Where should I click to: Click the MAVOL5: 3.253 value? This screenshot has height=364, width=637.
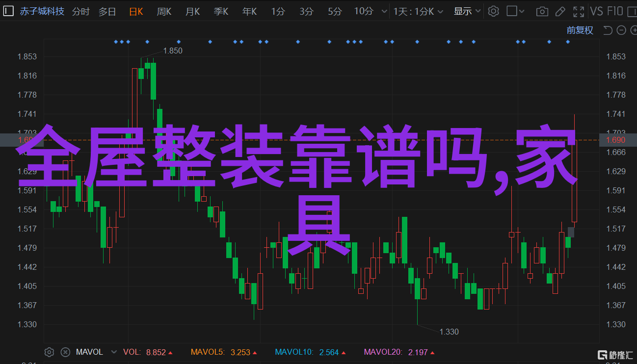coord(224,352)
